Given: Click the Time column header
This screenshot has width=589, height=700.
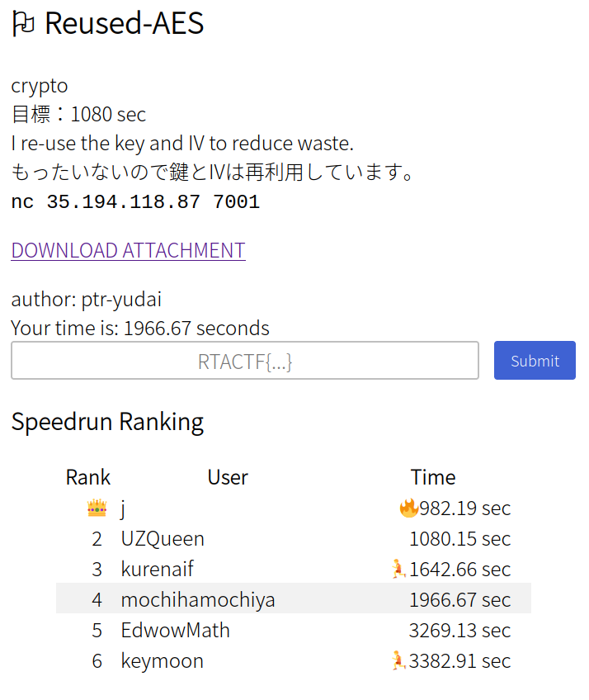Looking at the screenshot, I should tap(433, 477).
